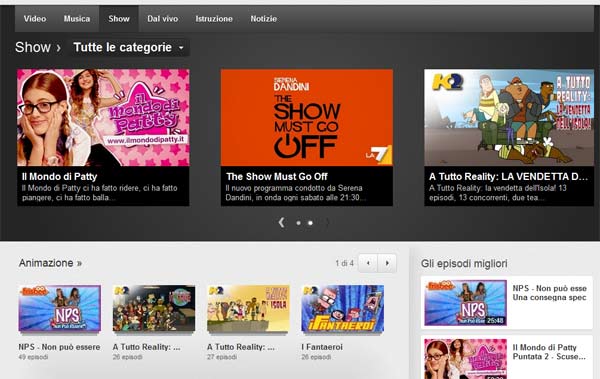600x379 pixels.
Task: Click the Il Mondo di Patty title
Action: point(60,176)
